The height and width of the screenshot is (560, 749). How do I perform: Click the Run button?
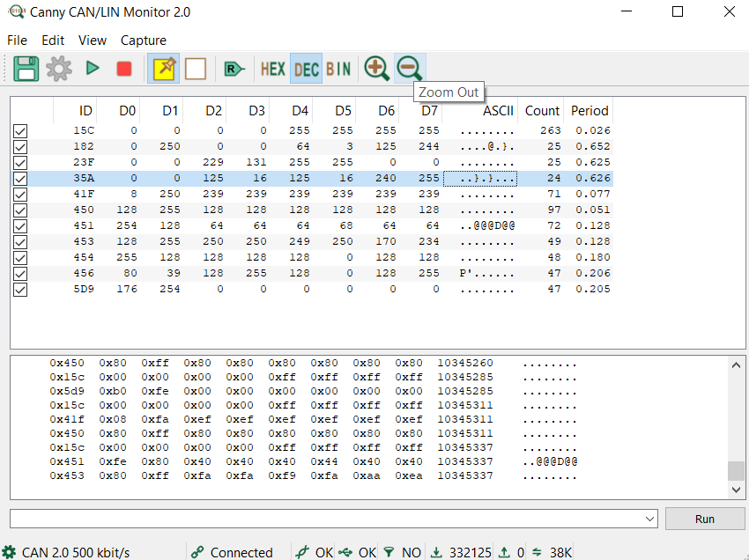[705, 519]
